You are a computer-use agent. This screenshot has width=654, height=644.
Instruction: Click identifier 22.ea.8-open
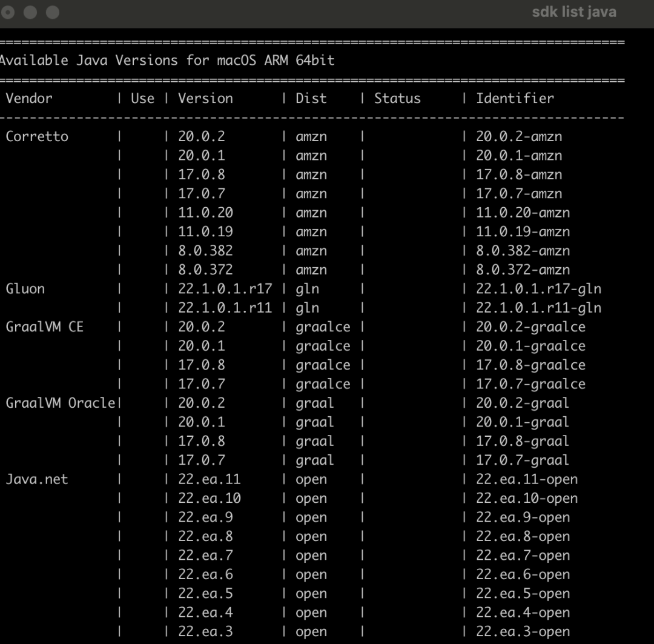(523, 536)
